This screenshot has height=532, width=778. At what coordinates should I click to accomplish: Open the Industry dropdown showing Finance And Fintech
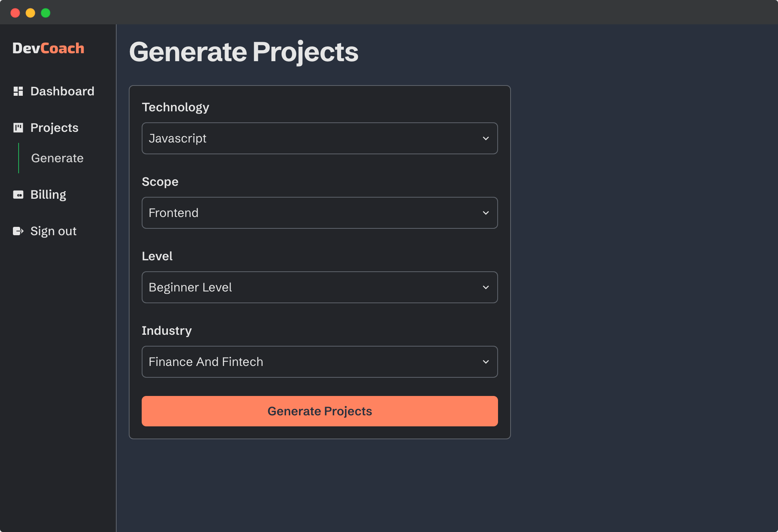(319, 362)
